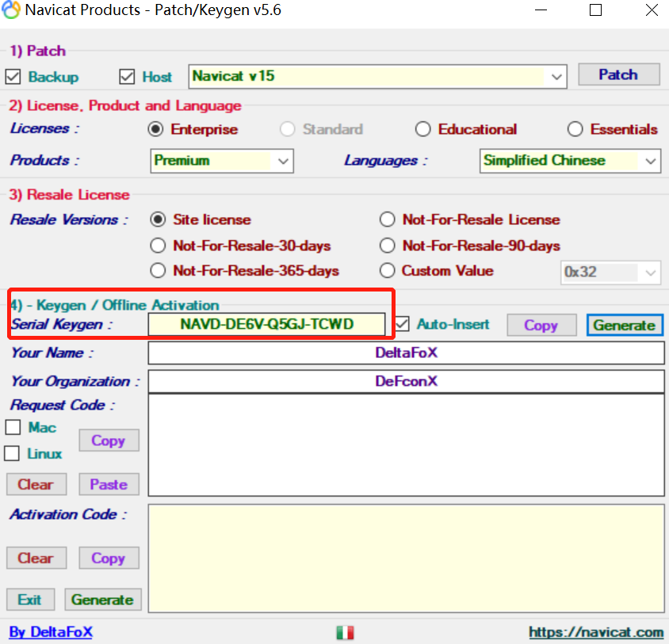669x644 pixels.
Task: Click the Serial Keygen field NAVD-DE6V-Q5GJ-TCWD
Action: 266,324
